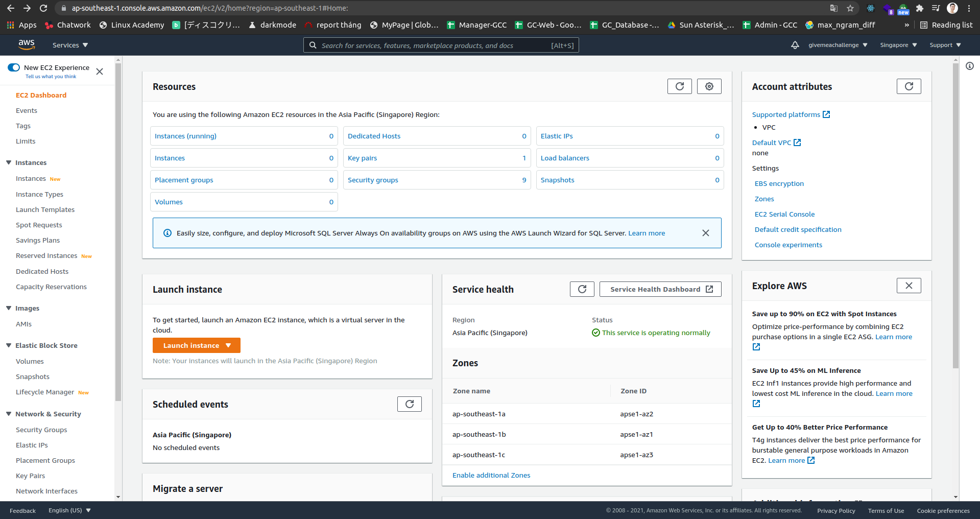Screen dimensions: 980x519
Task: Click Enable additional Zones
Action: pyautogui.click(x=491, y=475)
